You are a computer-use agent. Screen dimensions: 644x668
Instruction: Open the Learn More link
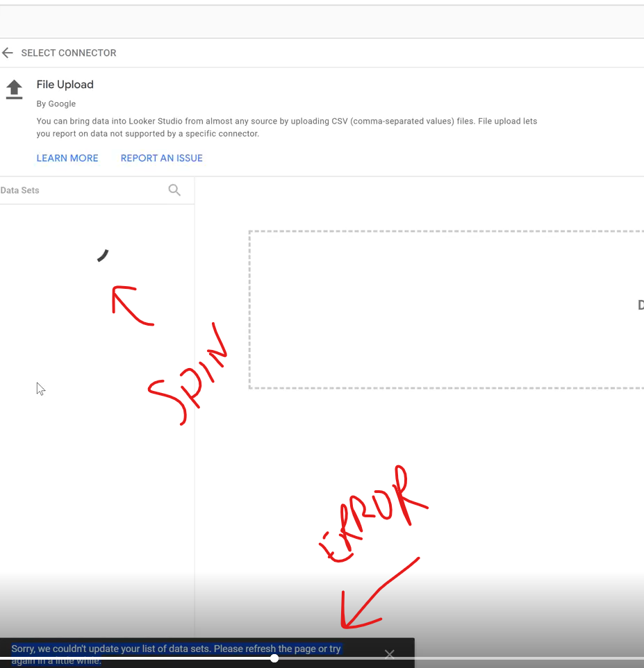click(67, 158)
